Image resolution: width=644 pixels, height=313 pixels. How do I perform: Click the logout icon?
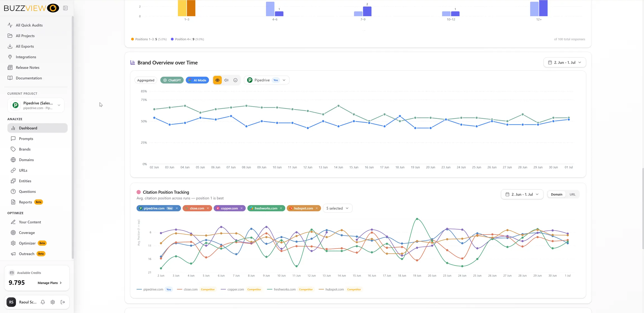coord(63,302)
